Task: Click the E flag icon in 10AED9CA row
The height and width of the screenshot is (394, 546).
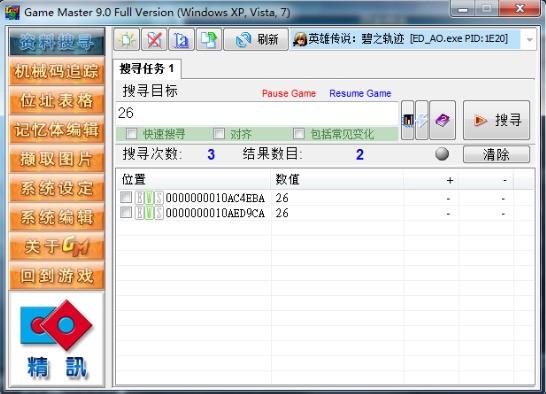Action: (x=139, y=213)
